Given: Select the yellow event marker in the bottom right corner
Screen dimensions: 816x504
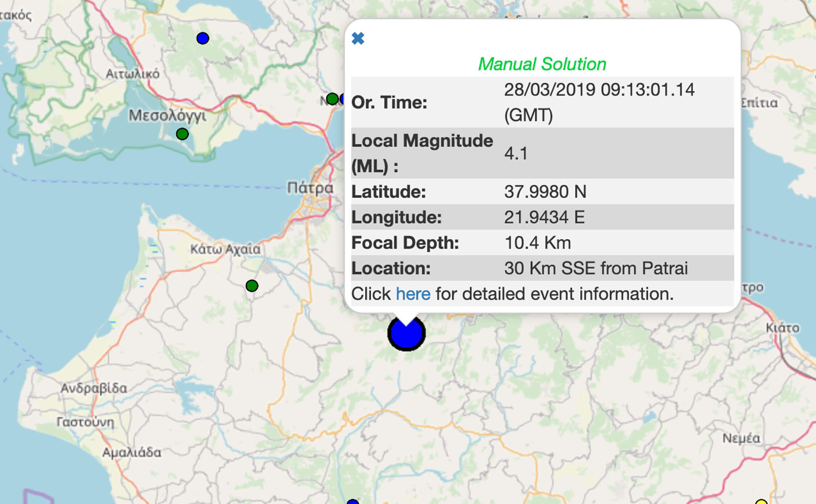Looking at the screenshot, I should tap(761, 502).
